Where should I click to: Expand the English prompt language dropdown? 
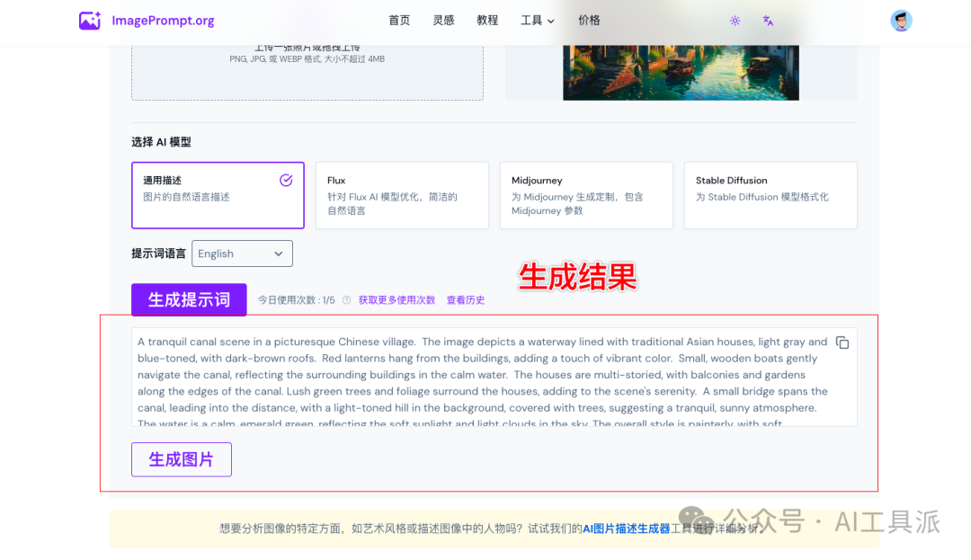(242, 253)
